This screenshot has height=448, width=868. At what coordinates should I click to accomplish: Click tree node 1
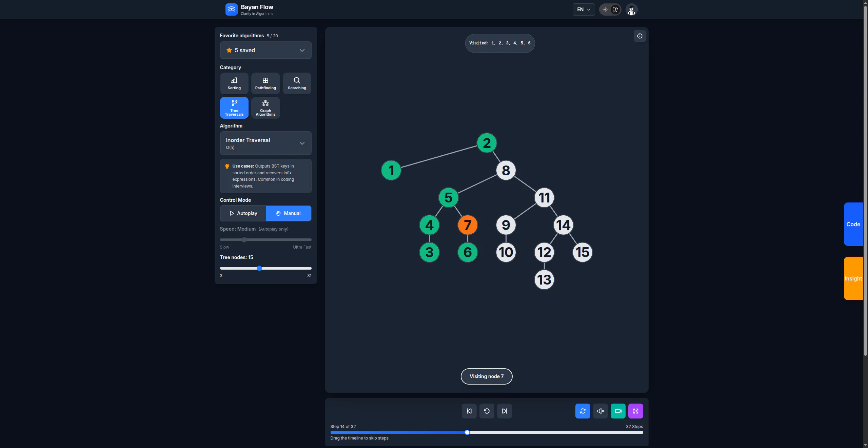(x=391, y=170)
